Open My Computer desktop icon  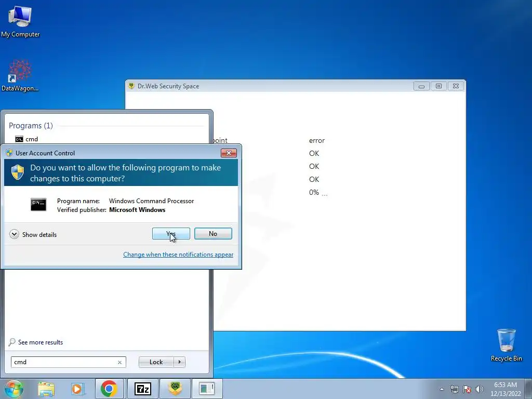(20, 21)
